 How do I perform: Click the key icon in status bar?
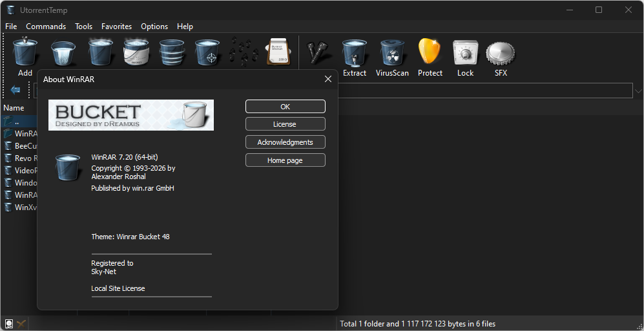click(21, 324)
